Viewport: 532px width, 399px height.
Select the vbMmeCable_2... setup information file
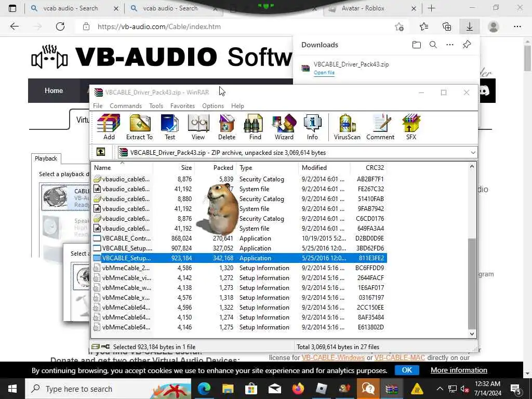(x=240, y=268)
